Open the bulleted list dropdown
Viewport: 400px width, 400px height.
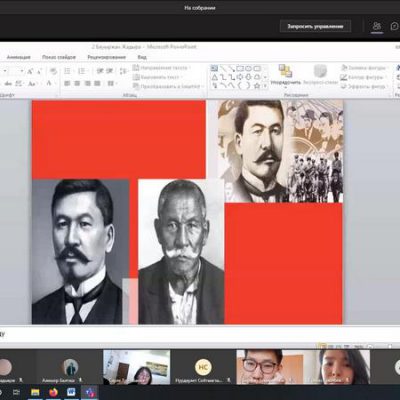(69, 71)
